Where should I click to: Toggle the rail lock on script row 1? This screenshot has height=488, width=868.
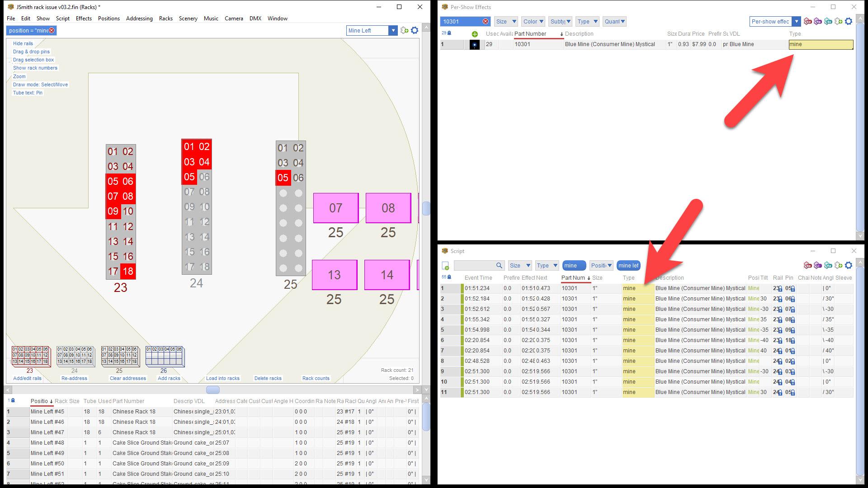[x=780, y=289]
